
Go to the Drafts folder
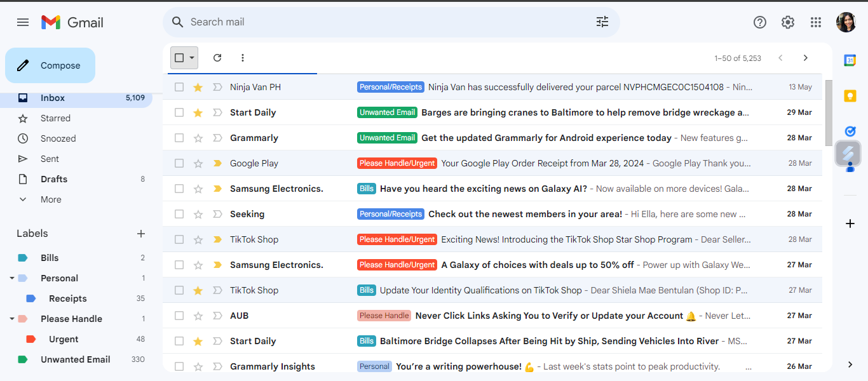pos(54,179)
